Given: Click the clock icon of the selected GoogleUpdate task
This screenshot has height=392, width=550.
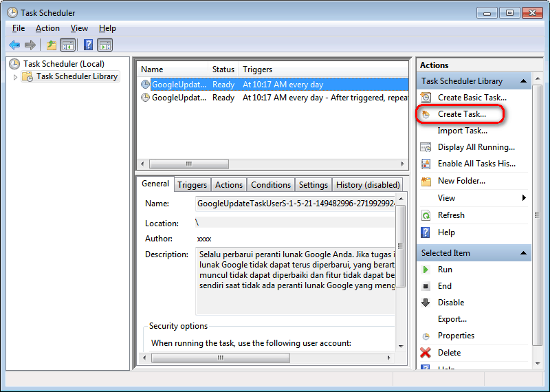Looking at the screenshot, I should point(145,85).
